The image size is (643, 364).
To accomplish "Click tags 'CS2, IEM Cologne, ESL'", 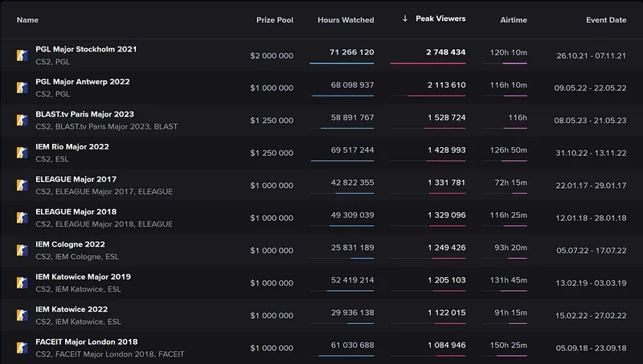I will click(77, 256).
